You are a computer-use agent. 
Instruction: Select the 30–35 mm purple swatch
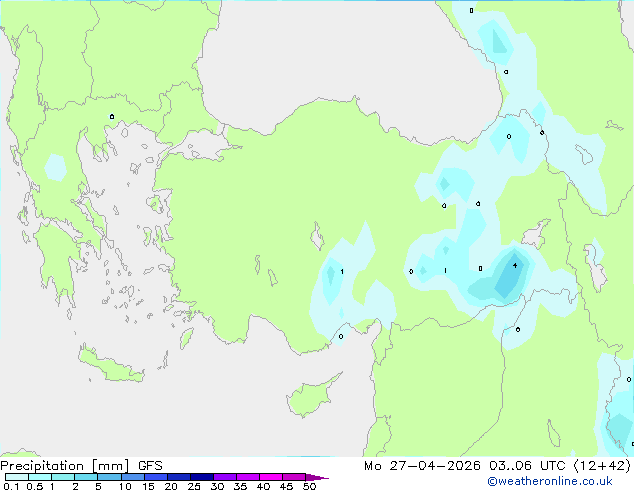click(x=224, y=477)
